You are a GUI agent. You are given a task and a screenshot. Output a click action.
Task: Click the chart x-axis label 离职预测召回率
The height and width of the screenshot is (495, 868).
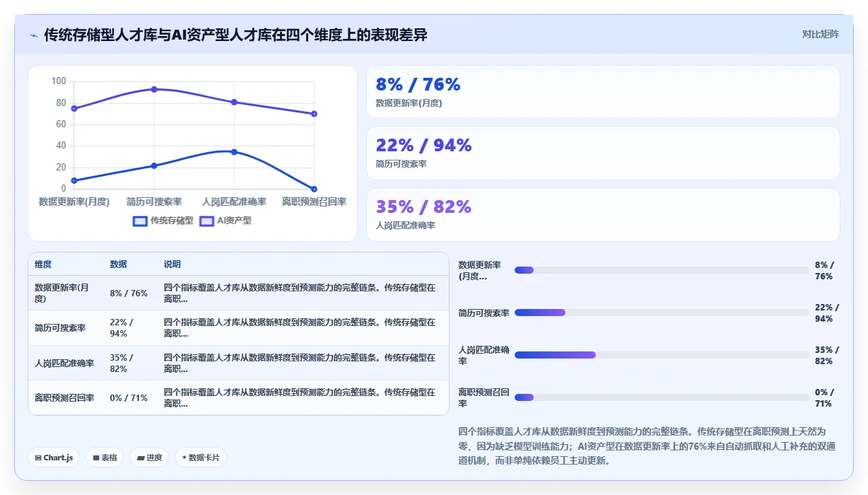(314, 202)
